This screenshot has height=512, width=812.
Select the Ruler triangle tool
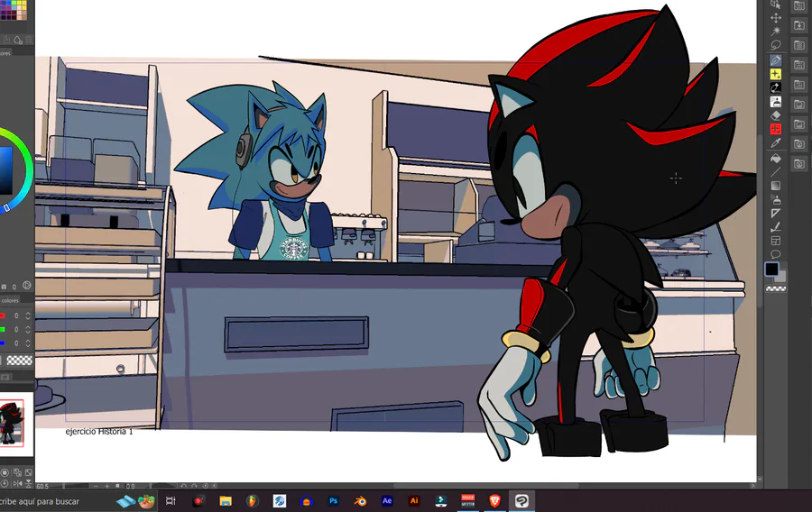776,213
